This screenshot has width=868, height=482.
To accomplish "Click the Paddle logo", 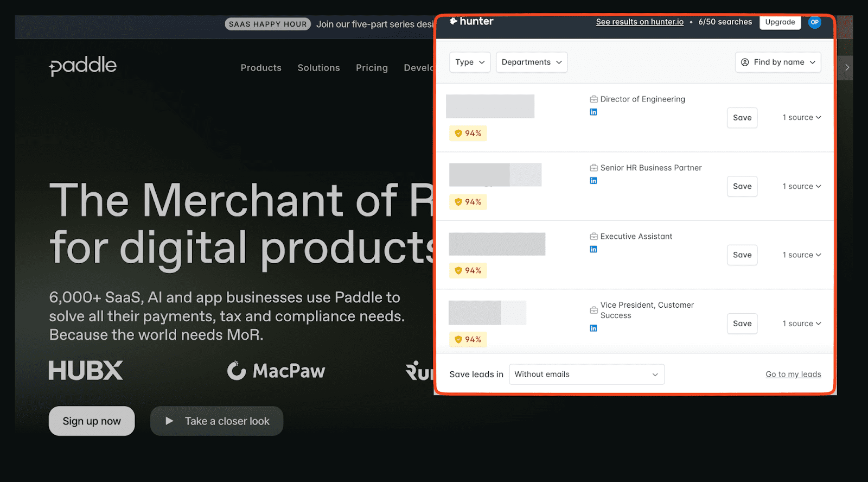I will tap(83, 66).
